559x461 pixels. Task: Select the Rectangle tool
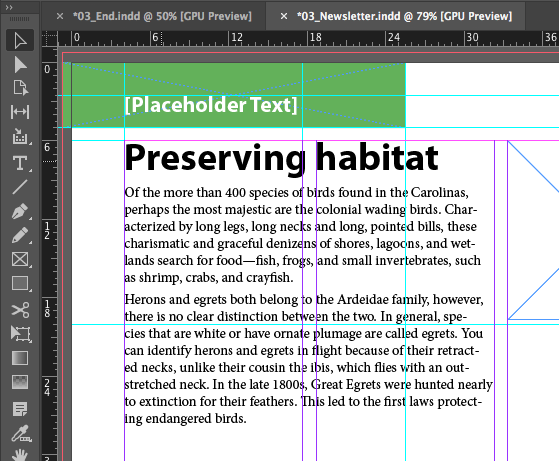click(x=20, y=284)
